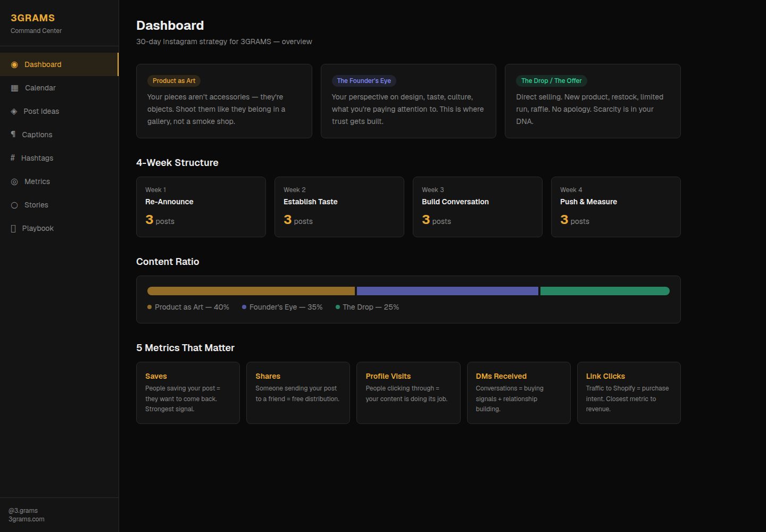
Task: Click the 5 Metrics That Matter heading
Action: 185,348
